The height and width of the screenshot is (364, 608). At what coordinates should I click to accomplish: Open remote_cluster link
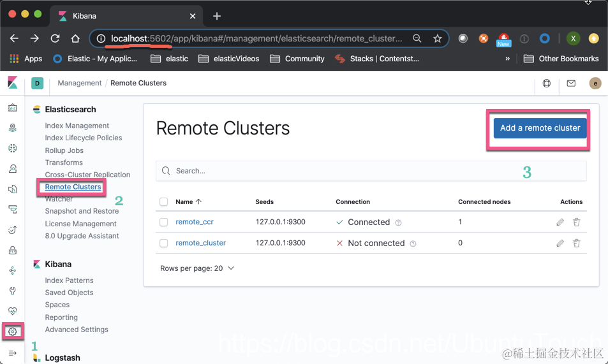(200, 243)
